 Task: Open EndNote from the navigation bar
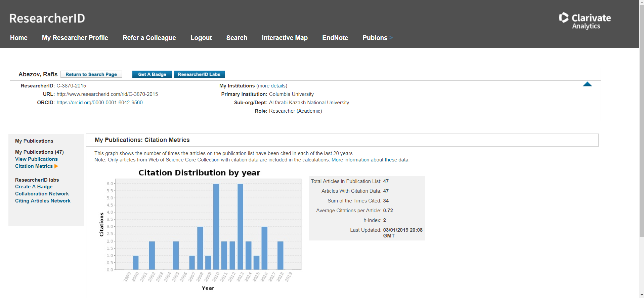point(335,38)
